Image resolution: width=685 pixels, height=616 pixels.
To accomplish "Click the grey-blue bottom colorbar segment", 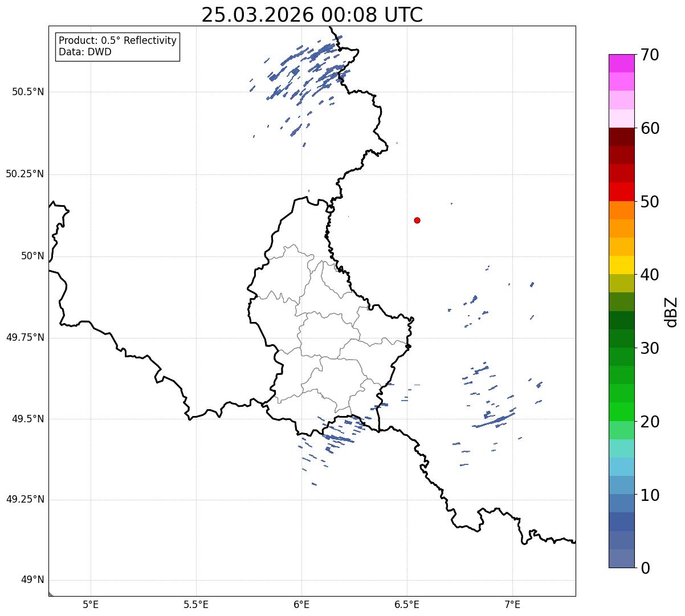I will 621,558.
